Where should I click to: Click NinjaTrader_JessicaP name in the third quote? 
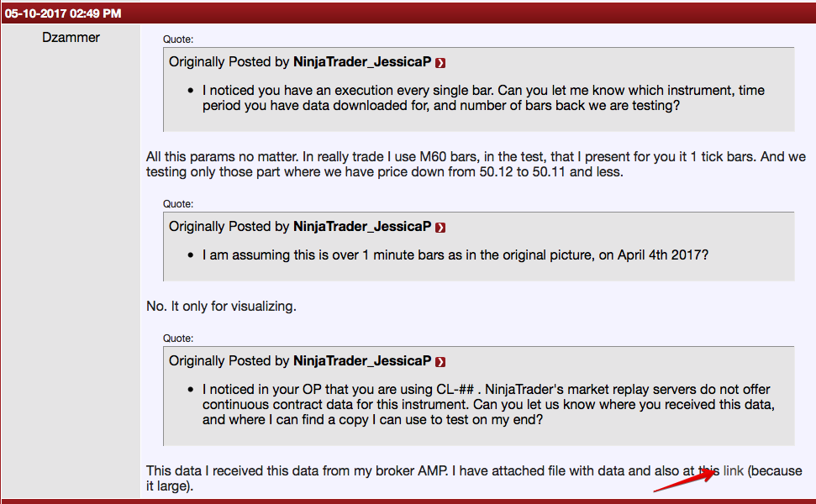[x=362, y=361]
